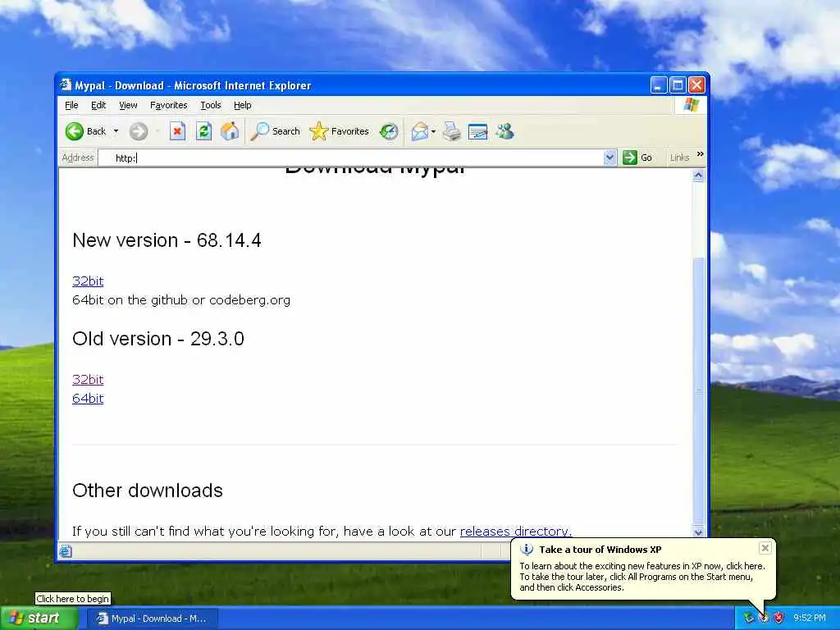840x630 pixels.
Task: Go to the Home page icon
Action: 230,131
